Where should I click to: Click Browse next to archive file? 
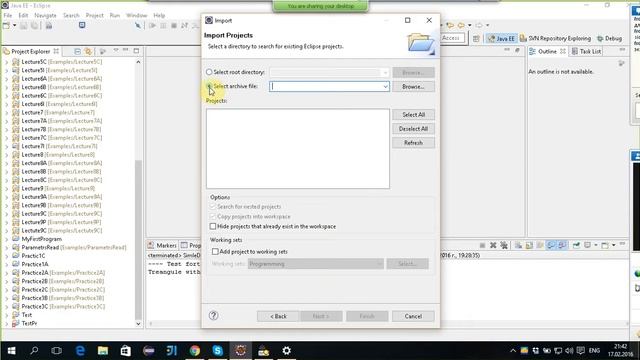coord(413,87)
